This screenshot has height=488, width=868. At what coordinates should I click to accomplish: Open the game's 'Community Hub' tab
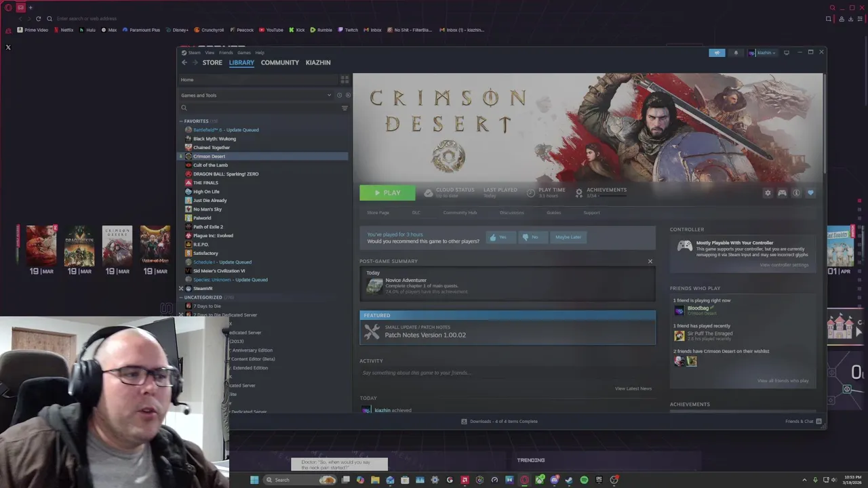(460, 213)
